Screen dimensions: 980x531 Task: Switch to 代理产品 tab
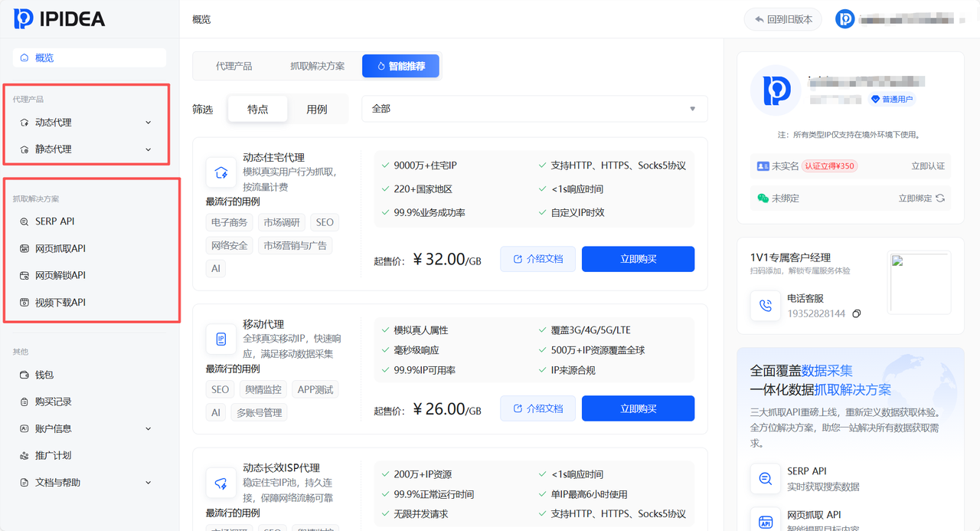[x=234, y=66]
